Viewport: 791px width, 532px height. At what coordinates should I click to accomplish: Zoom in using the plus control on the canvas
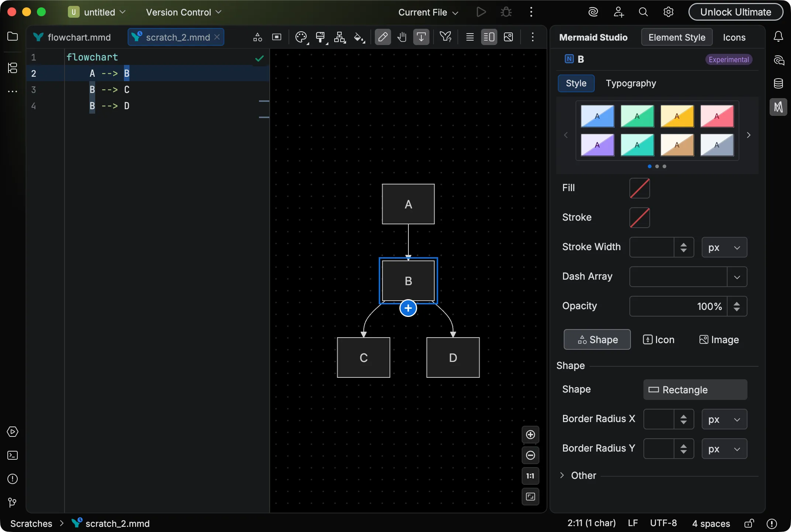[531, 435]
